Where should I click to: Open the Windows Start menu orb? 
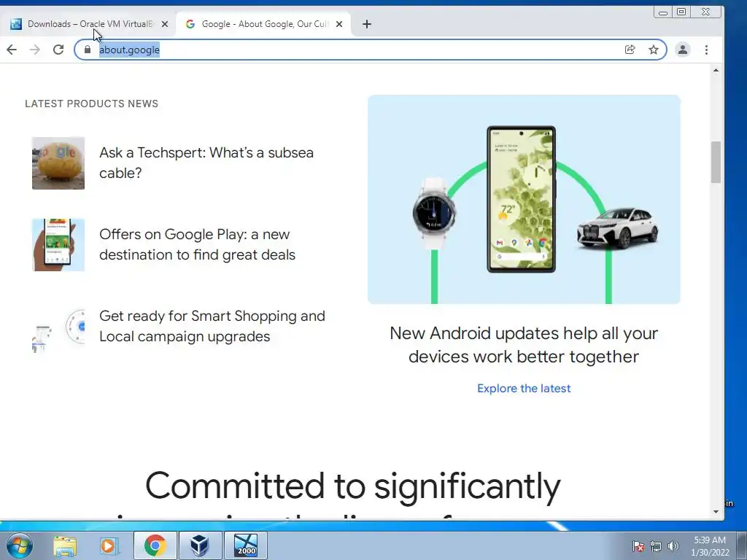click(x=20, y=545)
